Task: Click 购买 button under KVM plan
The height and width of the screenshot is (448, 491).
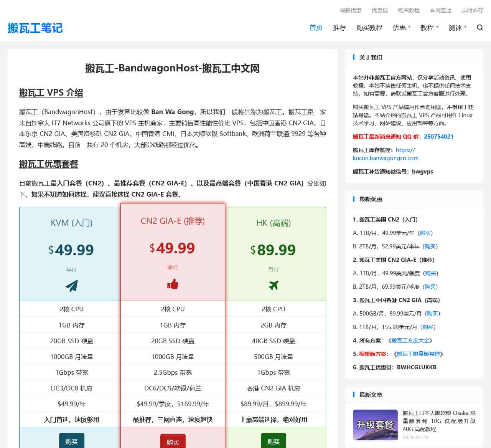Action: [x=71, y=441]
